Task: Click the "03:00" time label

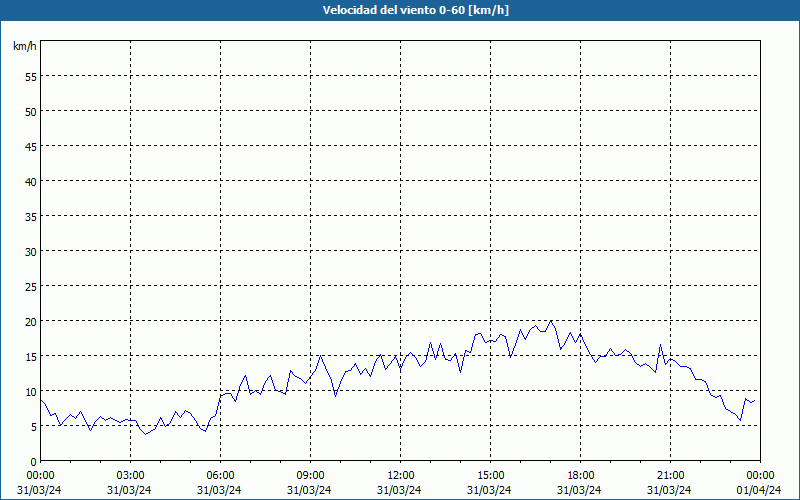Action: tap(130, 476)
